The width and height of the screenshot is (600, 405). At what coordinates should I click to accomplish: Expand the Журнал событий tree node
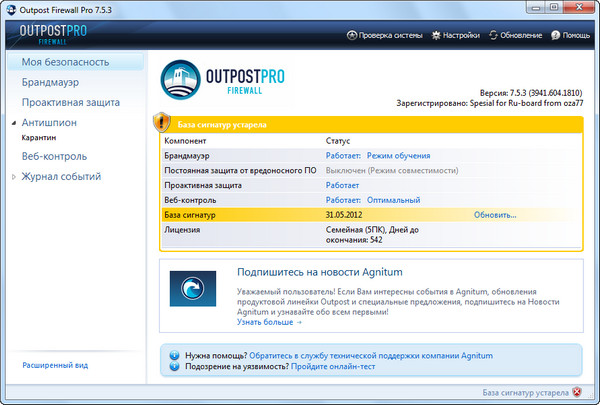[13, 177]
